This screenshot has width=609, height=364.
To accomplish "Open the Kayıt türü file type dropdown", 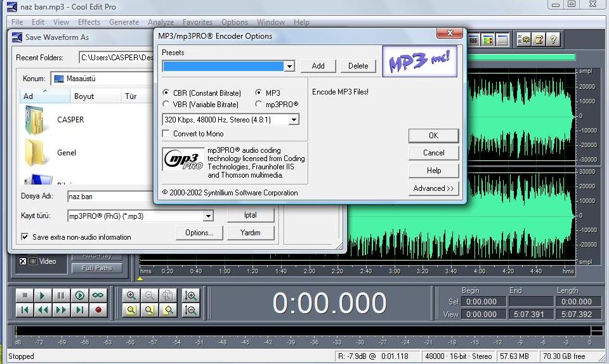I will (x=208, y=216).
